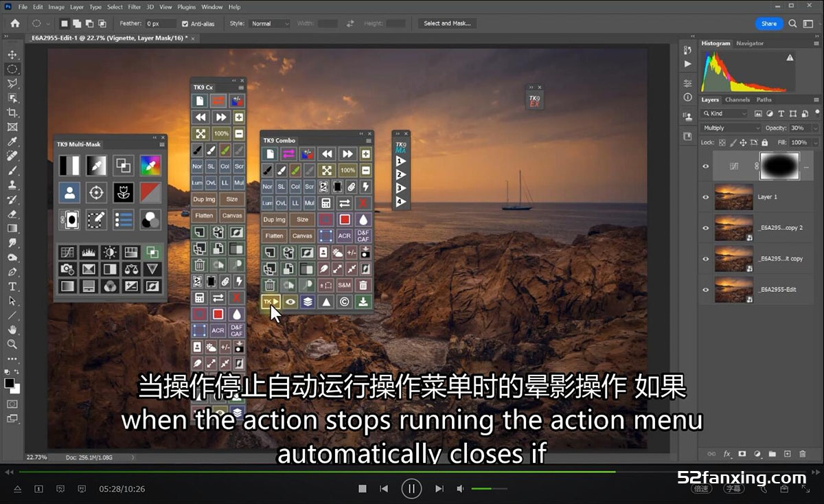Open the Window menu
Image resolution: width=824 pixels, height=504 pixels.
tap(212, 7)
